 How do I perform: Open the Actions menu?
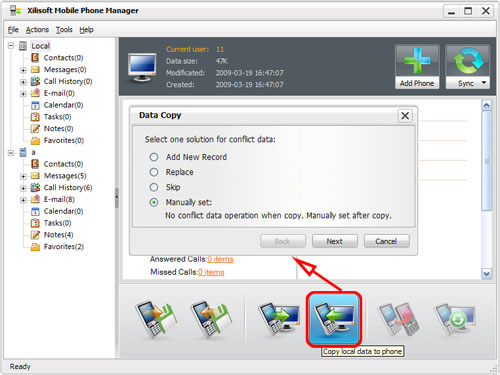tap(37, 30)
